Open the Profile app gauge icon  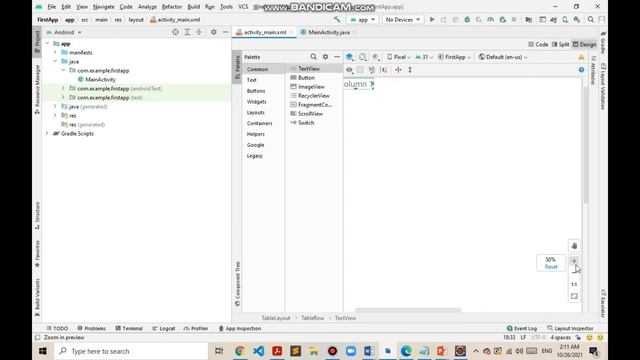coord(491,20)
